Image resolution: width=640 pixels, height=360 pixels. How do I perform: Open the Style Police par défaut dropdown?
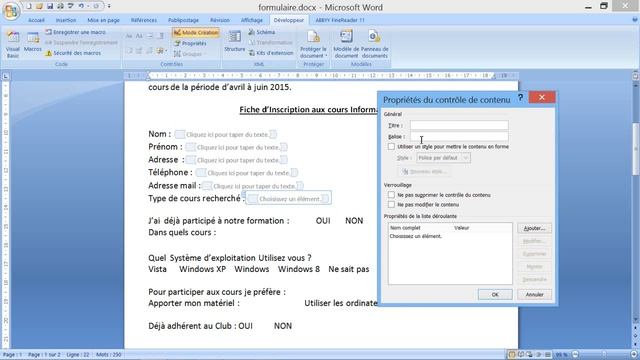point(443,158)
